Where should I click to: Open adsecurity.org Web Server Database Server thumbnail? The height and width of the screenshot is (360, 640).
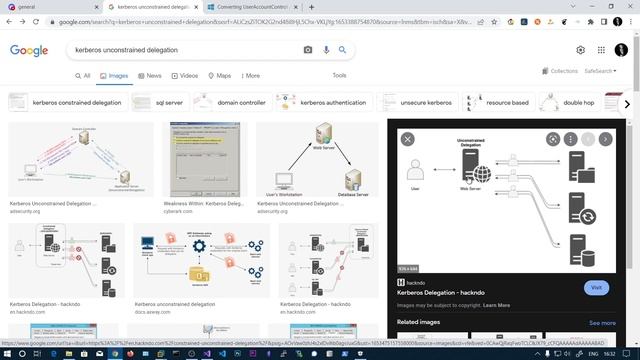(318, 159)
